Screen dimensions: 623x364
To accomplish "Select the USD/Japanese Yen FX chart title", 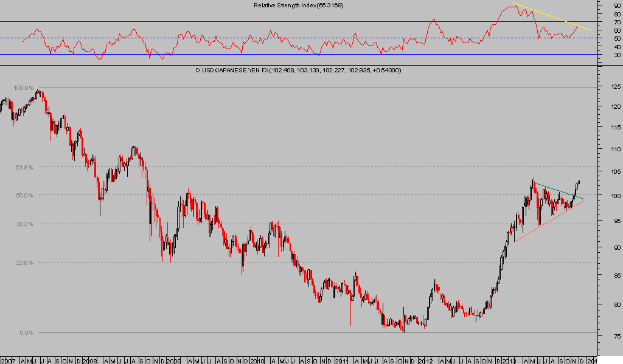I will (x=298, y=70).
